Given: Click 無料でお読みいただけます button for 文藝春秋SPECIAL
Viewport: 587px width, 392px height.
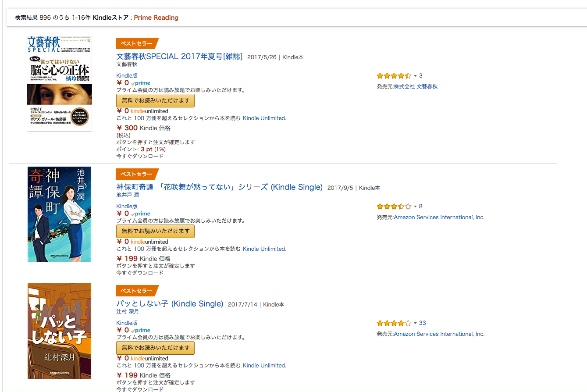Looking at the screenshot, I should (155, 100).
